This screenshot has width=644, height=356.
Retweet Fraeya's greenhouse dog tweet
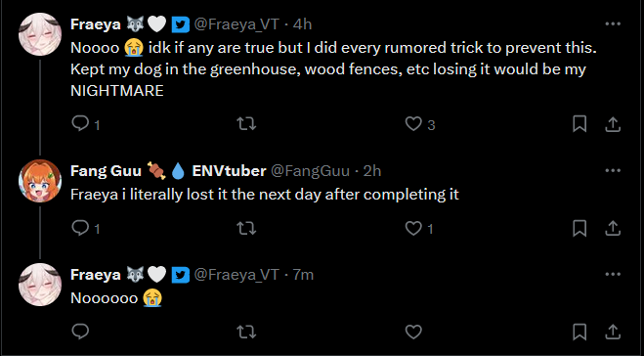(247, 123)
